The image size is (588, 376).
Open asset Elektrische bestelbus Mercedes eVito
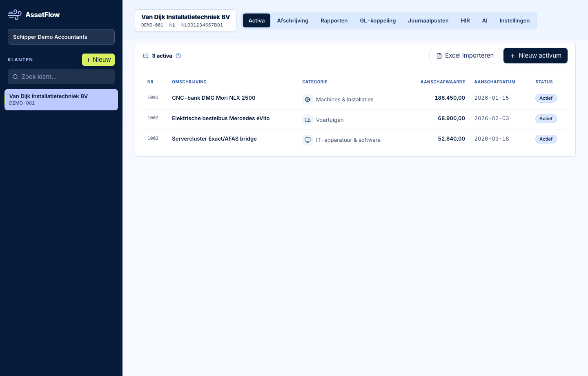pos(221,118)
